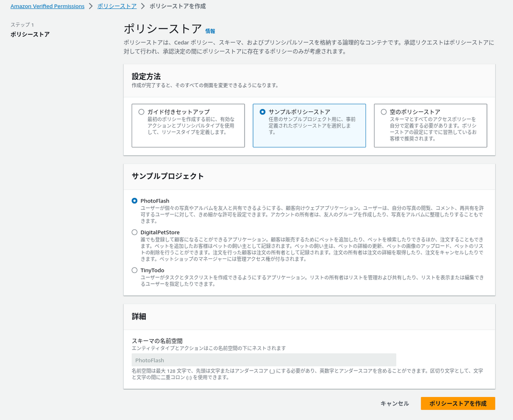
Task: Click the ポリシーストア page title
Action: pyautogui.click(x=162, y=29)
